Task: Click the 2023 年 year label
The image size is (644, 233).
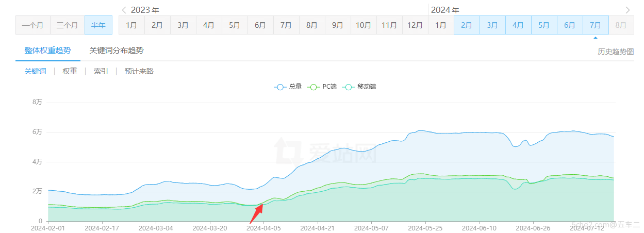Action: [145, 10]
